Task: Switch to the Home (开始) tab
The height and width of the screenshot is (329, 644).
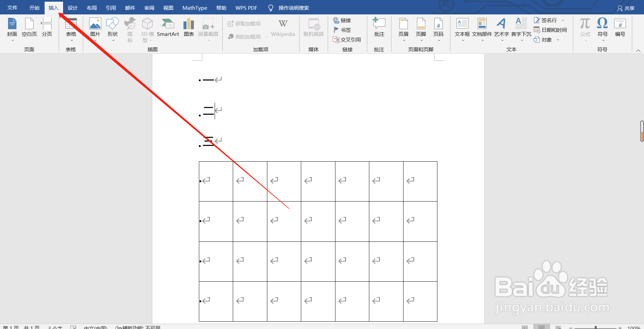Action: pyautogui.click(x=35, y=8)
